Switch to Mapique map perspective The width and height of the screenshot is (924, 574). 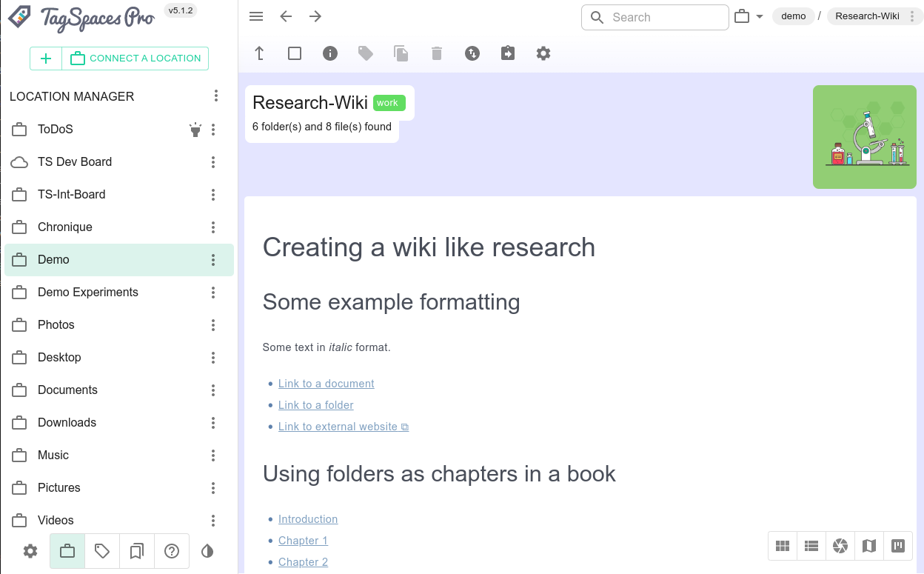[x=869, y=547]
